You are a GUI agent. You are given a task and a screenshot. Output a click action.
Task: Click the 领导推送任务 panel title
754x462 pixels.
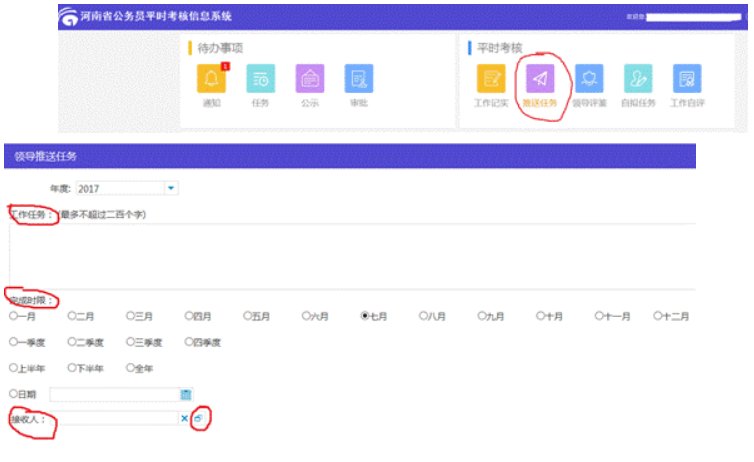click(x=46, y=156)
